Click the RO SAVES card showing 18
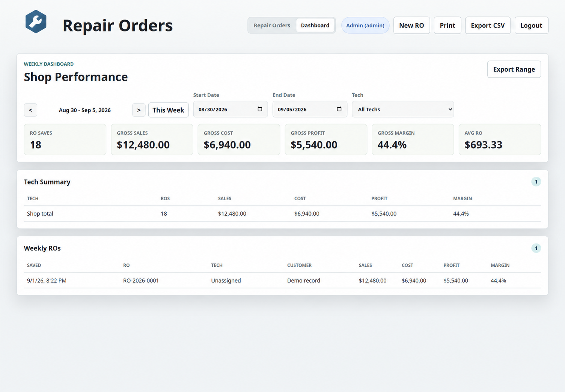The width and height of the screenshot is (565, 392). [65, 140]
